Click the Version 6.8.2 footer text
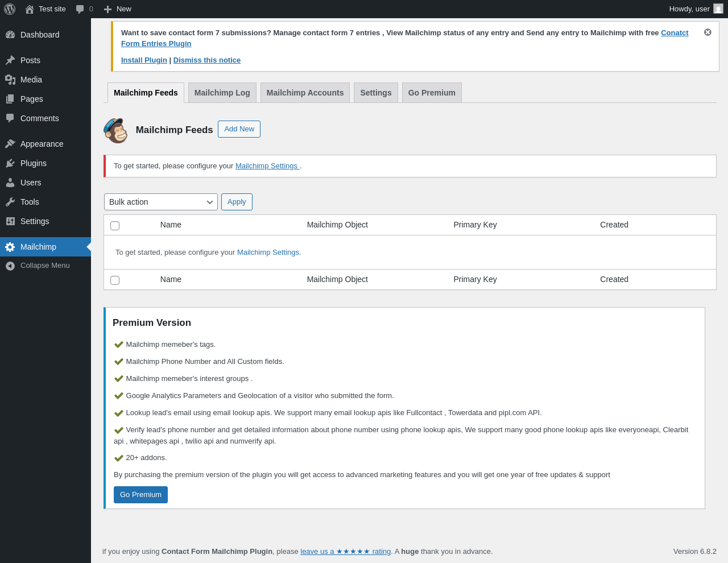728x563 pixels. [x=695, y=552]
